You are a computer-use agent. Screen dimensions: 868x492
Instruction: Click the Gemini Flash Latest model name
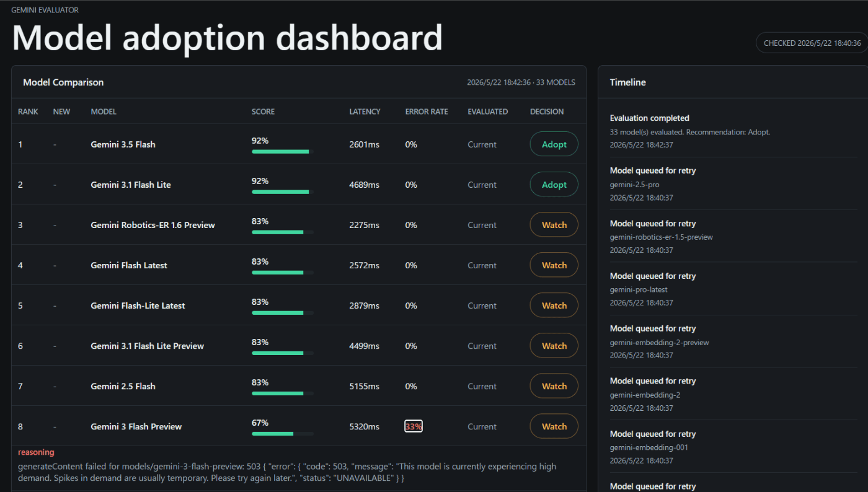129,265
